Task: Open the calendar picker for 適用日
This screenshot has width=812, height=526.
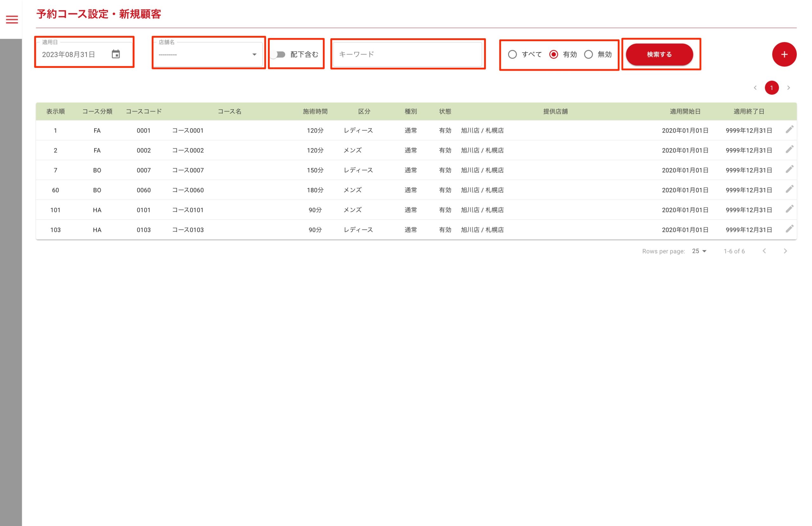Action: (x=116, y=54)
